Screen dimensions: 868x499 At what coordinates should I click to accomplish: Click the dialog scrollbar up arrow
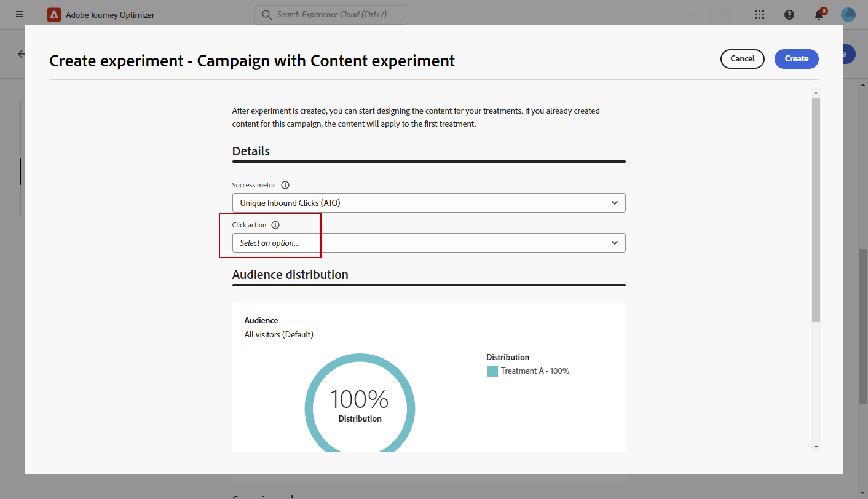click(x=816, y=92)
